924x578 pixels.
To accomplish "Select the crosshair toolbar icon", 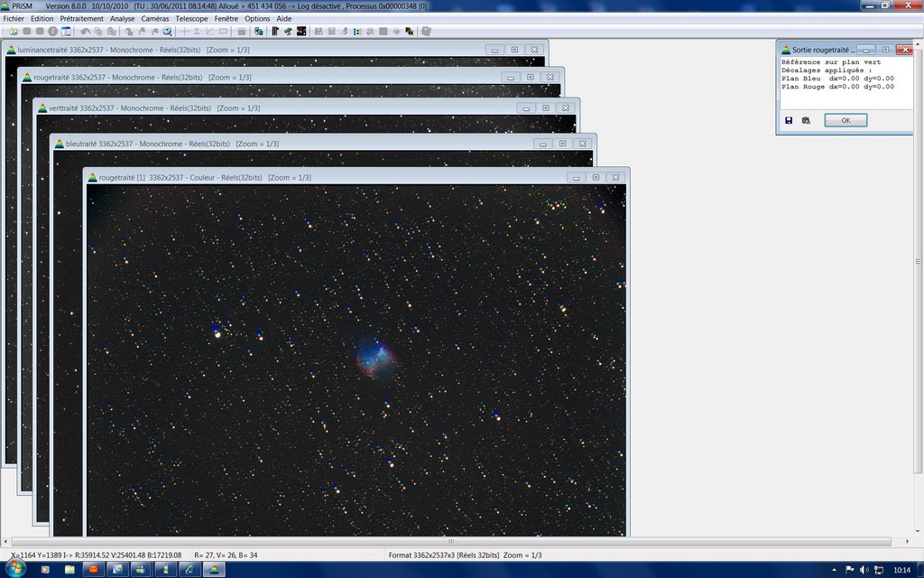I will pyautogui.click(x=184, y=32).
